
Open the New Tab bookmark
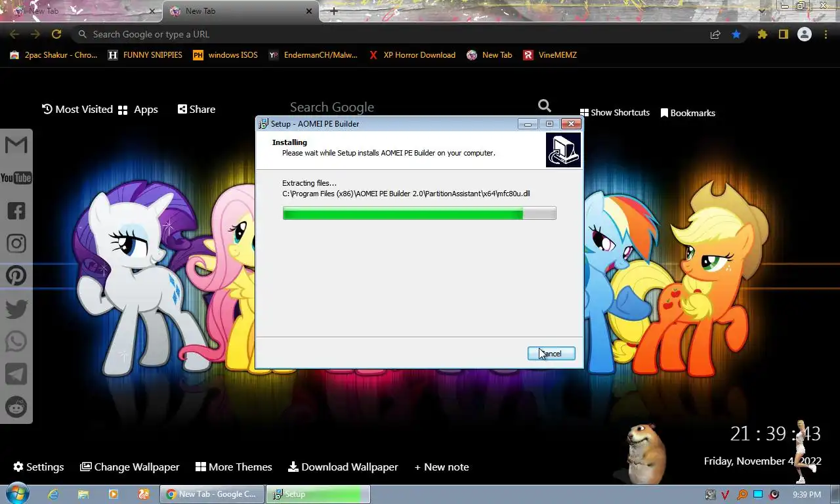[x=490, y=55]
